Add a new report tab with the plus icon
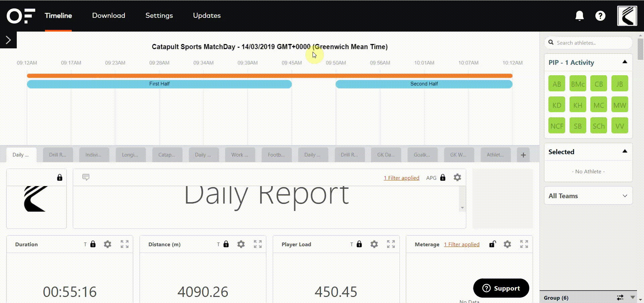Screen dimensions: 644x303 (x=523, y=155)
